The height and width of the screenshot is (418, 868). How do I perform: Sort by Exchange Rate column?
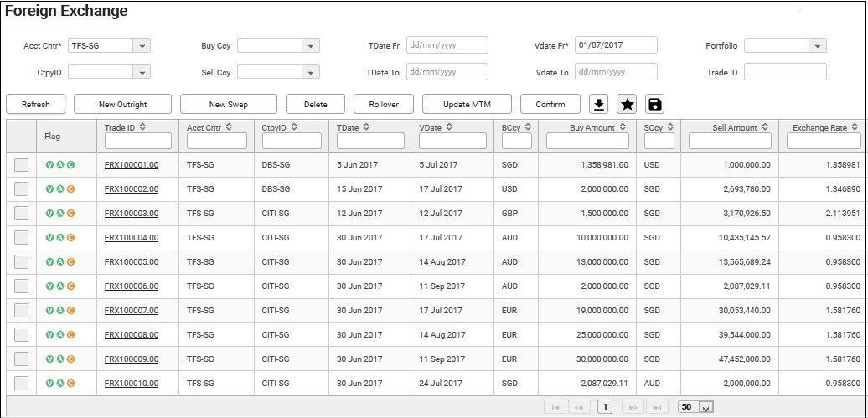pos(854,127)
